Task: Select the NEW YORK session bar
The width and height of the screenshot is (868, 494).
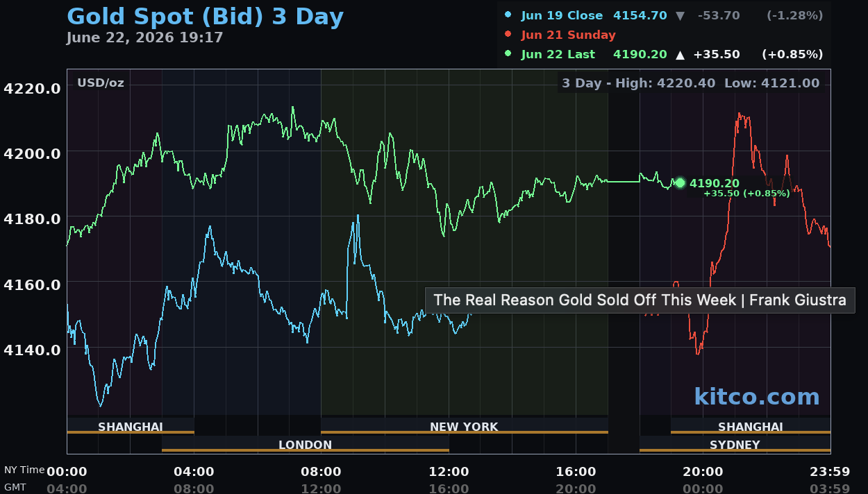Action: pos(464,426)
